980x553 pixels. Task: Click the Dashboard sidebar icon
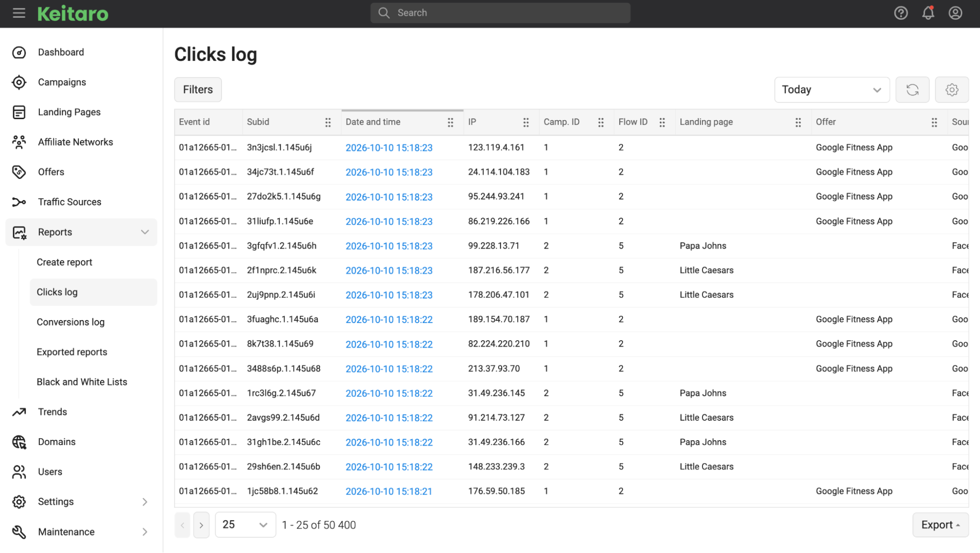coord(19,52)
